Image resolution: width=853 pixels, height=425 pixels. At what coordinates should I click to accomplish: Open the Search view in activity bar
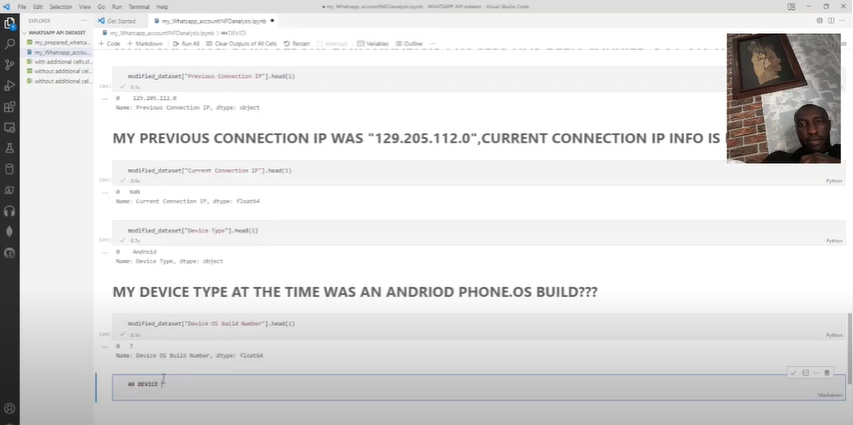click(x=10, y=44)
